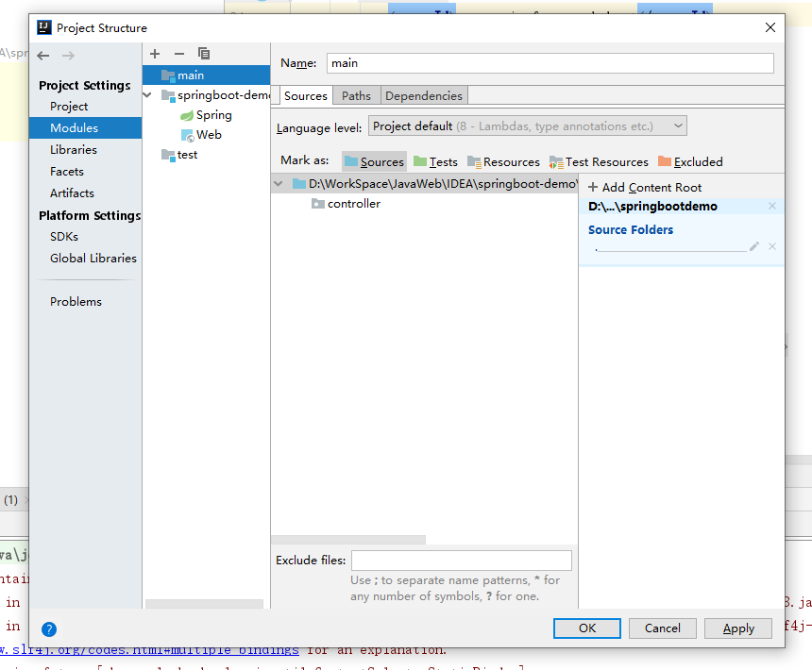Click the module Name input field
Viewport: 812px width, 670px height.
click(x=550, y=63)
